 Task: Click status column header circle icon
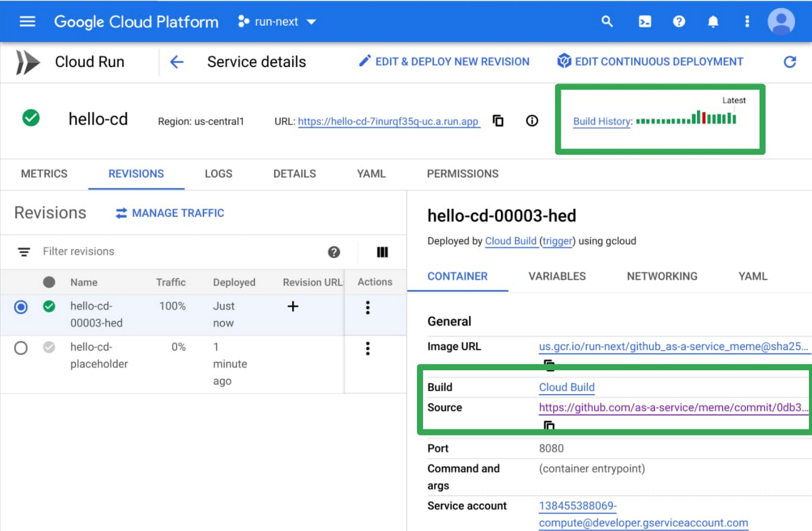(49, 282)
